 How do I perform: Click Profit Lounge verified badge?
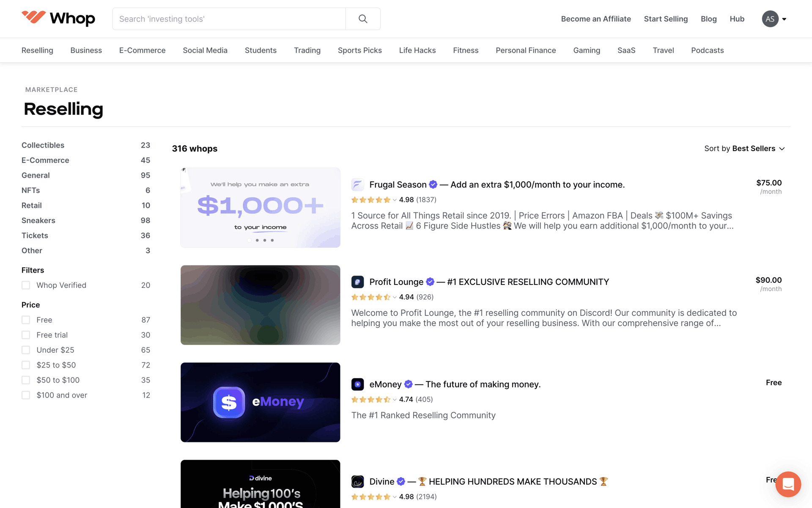point(430,282)
